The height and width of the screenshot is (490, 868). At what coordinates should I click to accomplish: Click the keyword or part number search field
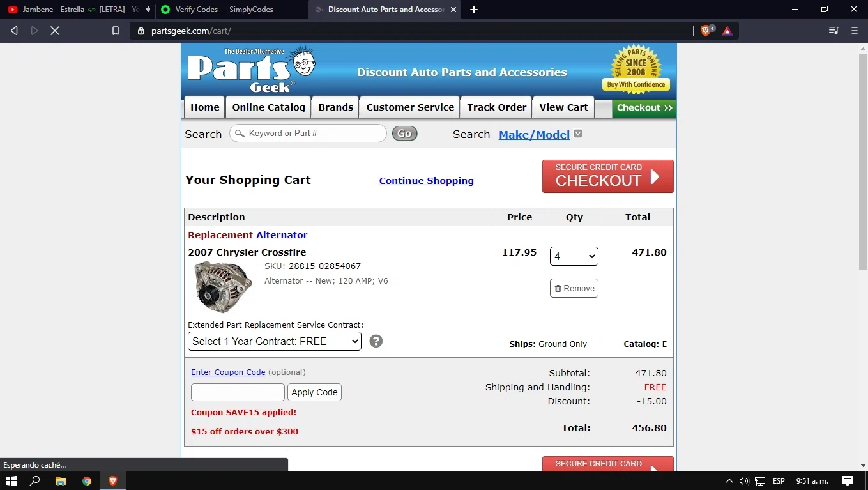pos(308,134)
